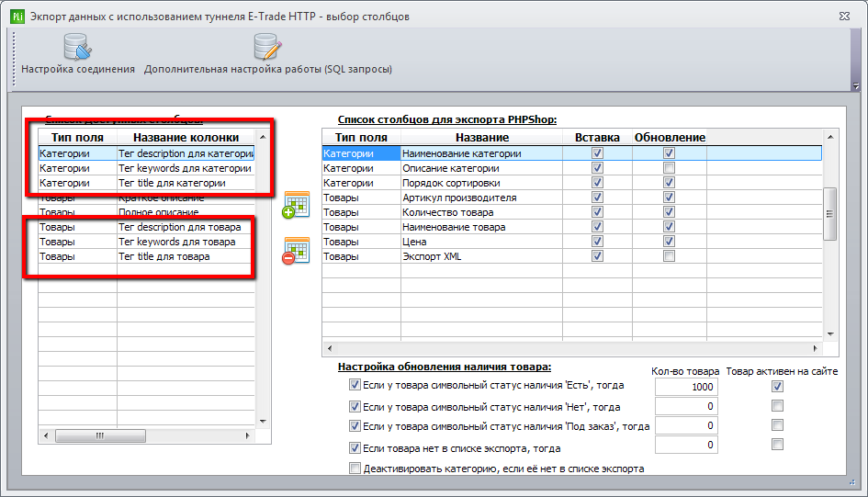
Task: Click scroll-down arrow of export columns list
Action: [830, 333]
